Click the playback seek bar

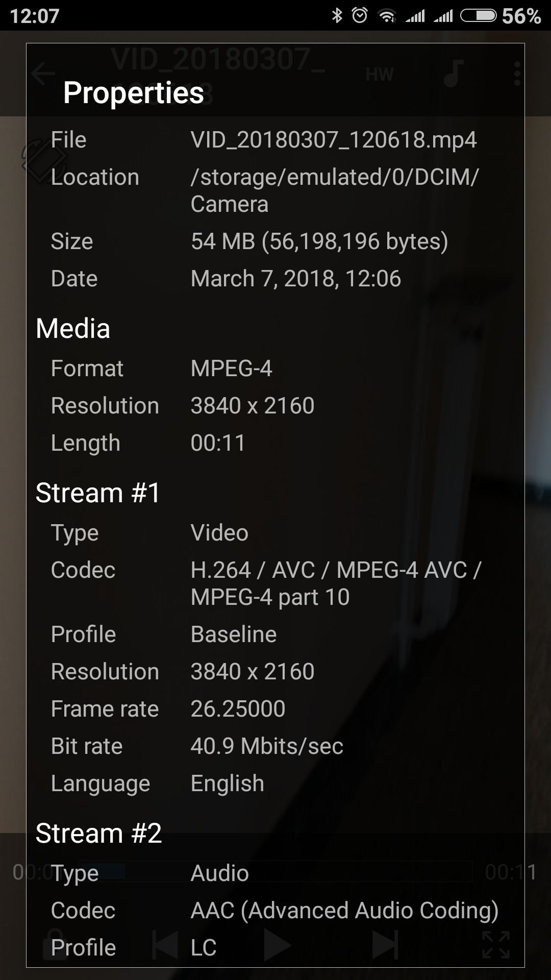pos(275,872)
